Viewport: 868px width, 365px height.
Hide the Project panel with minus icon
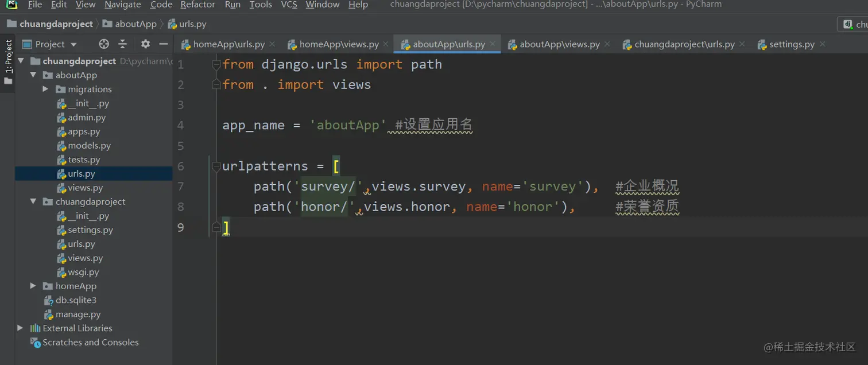(x=164, y=44)
